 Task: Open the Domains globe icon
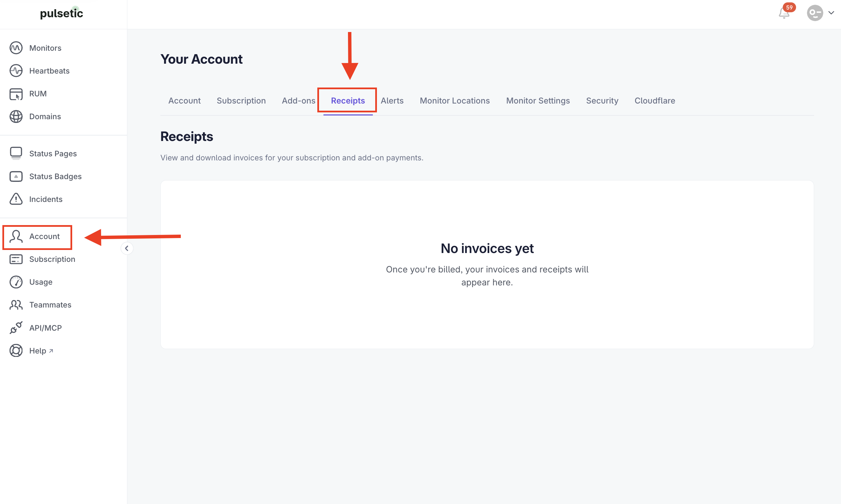click(16, 116)
